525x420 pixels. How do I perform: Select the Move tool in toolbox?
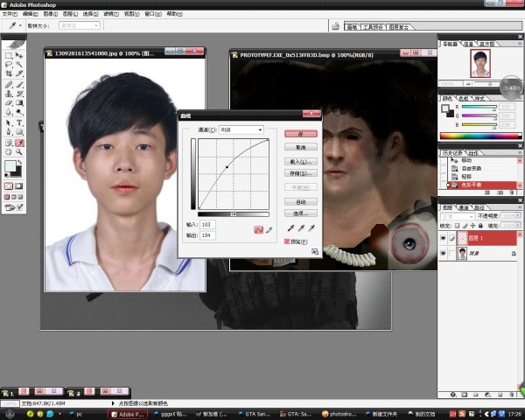20,54
